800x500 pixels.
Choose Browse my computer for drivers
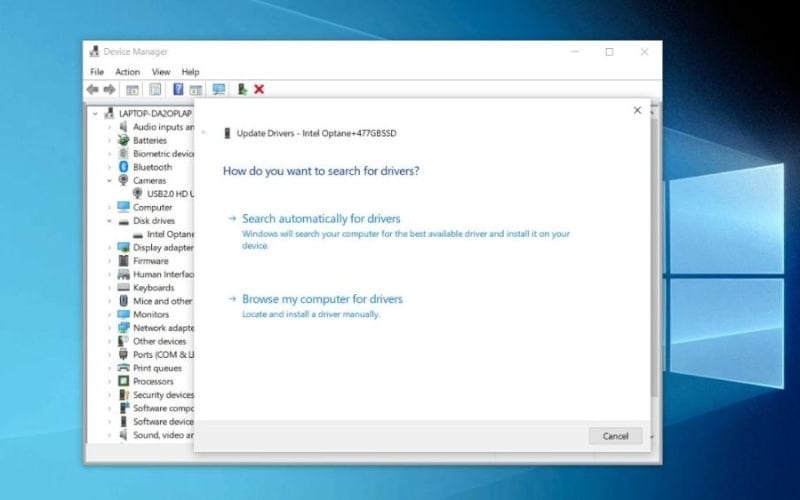point(322,299)
